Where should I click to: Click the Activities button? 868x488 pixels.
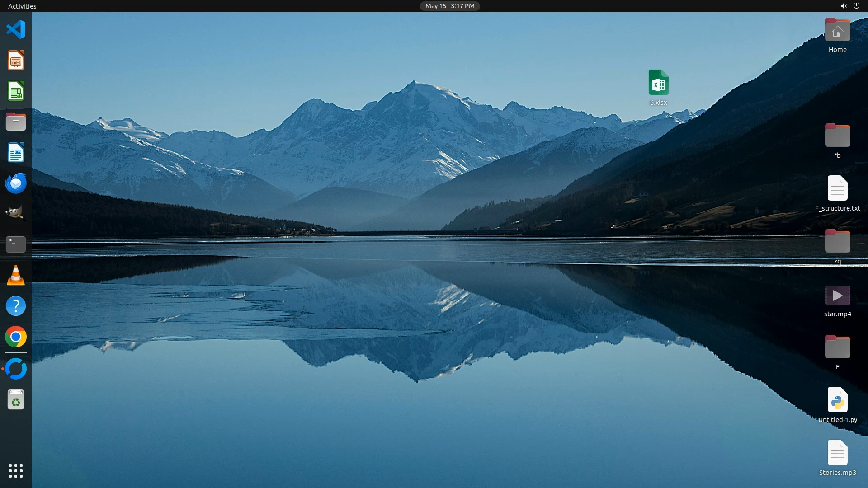(x=22, y=6)
